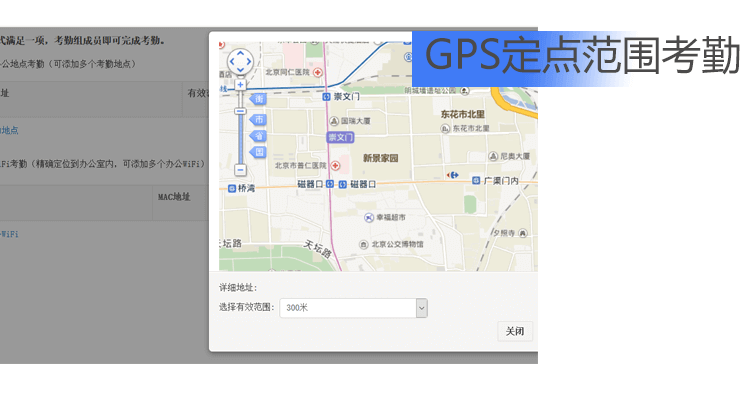Viewport: 750px width, 405px height.
Task: Click the 北京公交博物馆 map marker
Action: click(x=364, y=243)
